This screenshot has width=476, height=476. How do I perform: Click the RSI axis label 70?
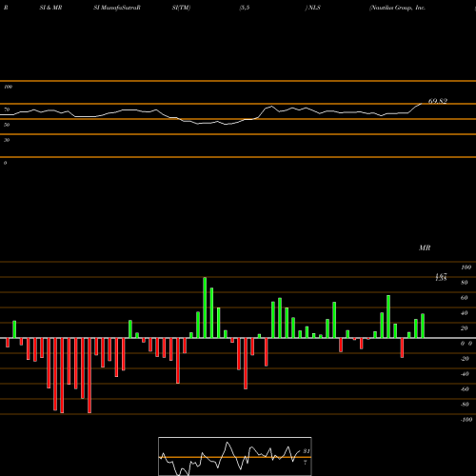(x=7, y=109)
